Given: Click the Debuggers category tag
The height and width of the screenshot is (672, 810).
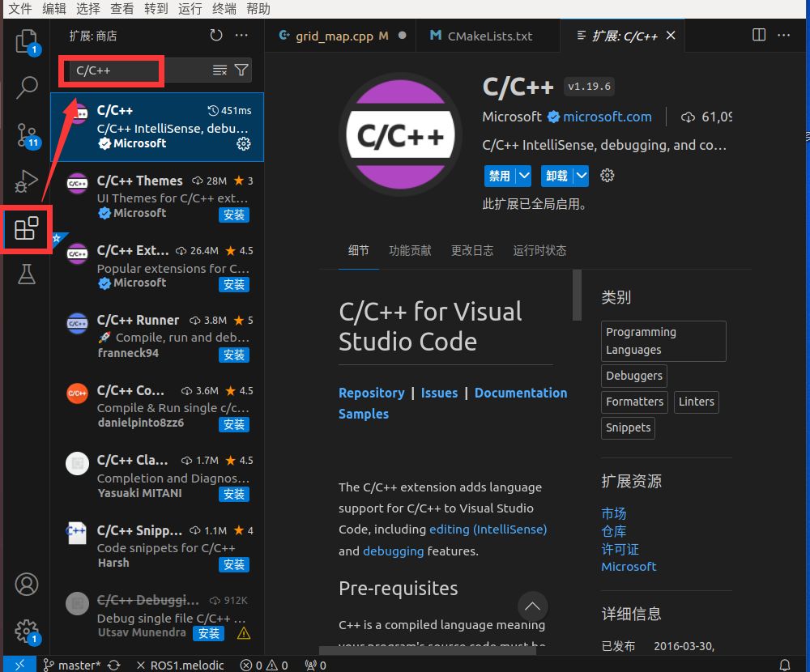Looking at the screenshot, I should point(634,376).
